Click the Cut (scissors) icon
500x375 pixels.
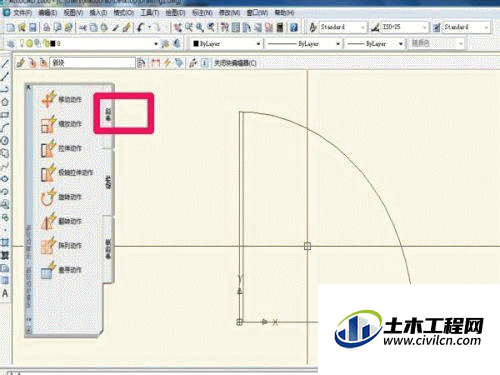click(83, 27)
